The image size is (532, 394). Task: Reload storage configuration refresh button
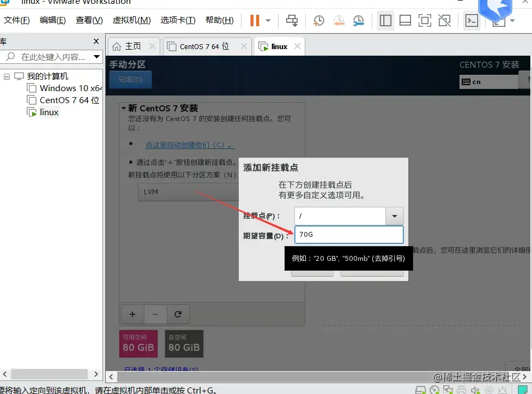[178, 314]
